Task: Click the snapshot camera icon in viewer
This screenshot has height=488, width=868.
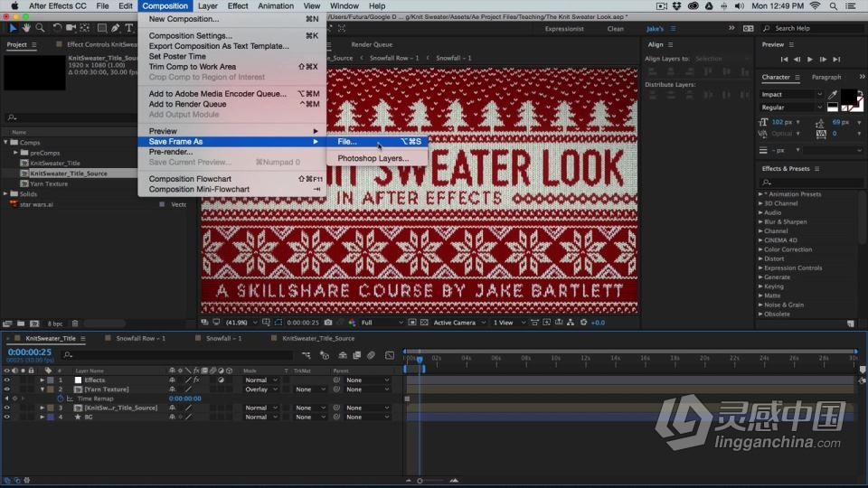Action: (328, 322)
